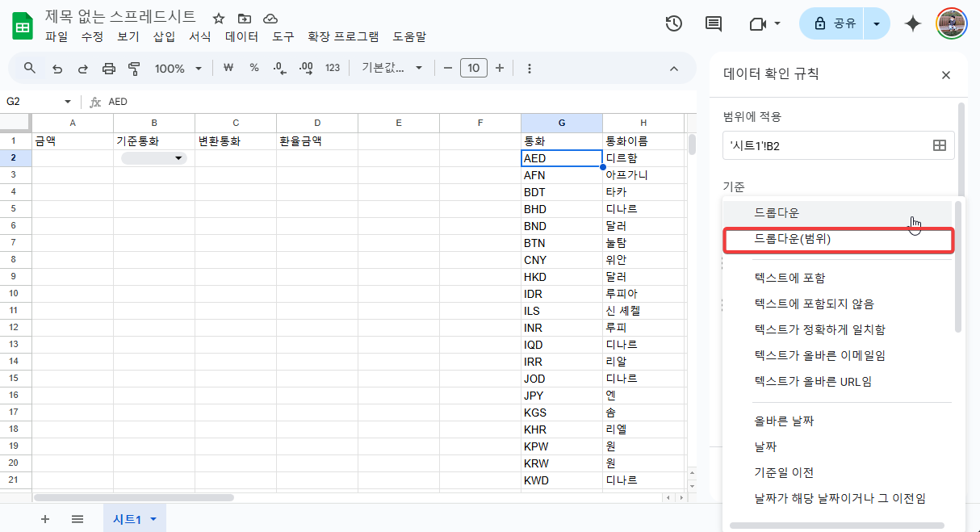Print the spreadsheet

(x=109, y=68)
